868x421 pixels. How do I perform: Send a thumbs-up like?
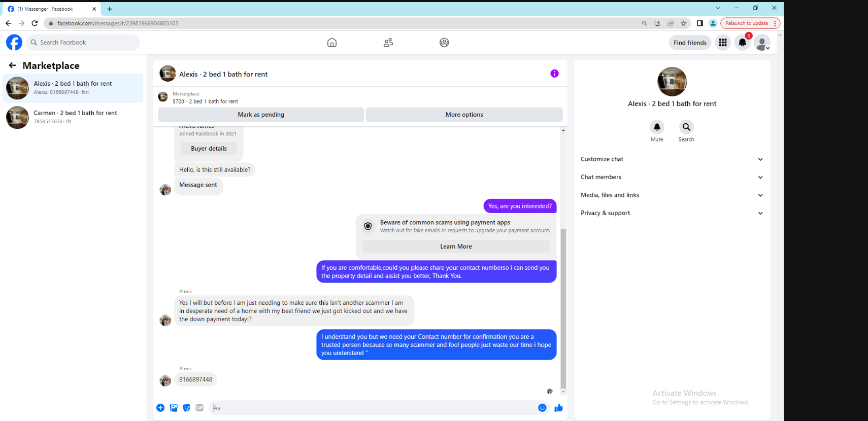point(559,408)
